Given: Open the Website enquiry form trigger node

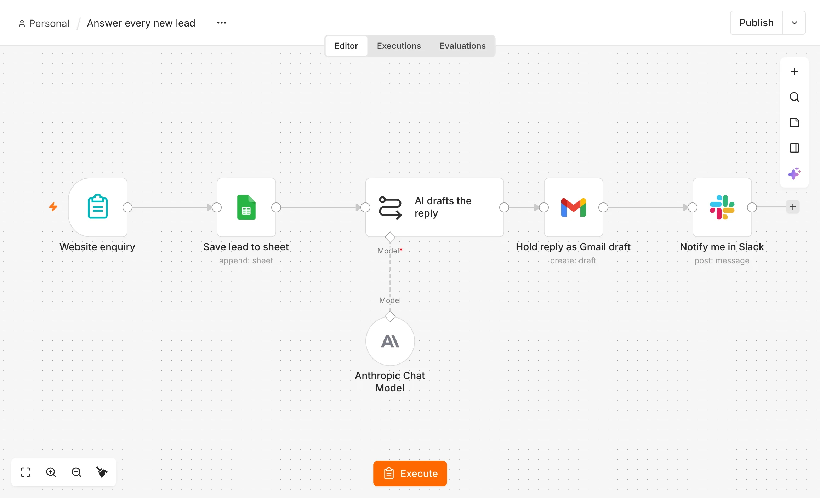Looking at the screenshot, I should pos(98,207).
